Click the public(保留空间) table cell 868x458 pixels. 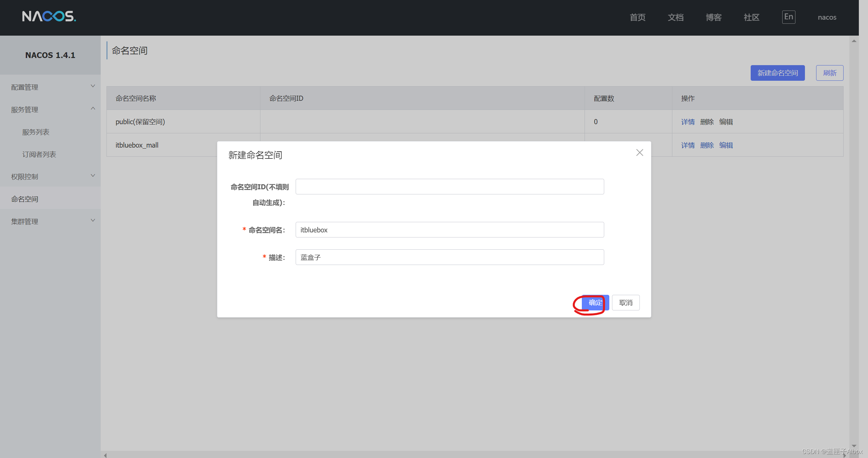click(x=183, y=122)
